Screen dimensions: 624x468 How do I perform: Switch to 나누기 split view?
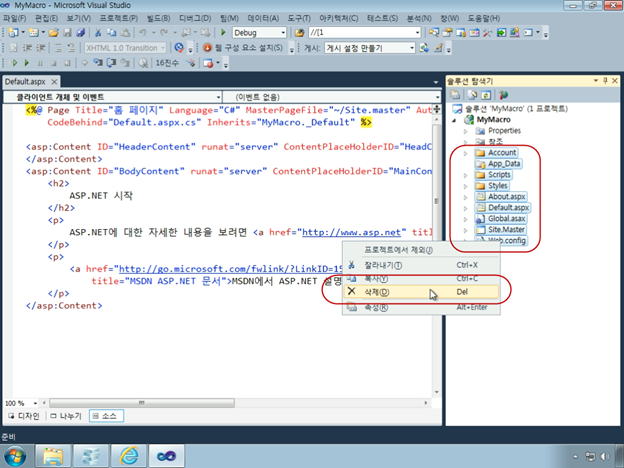tap(66, 416)
